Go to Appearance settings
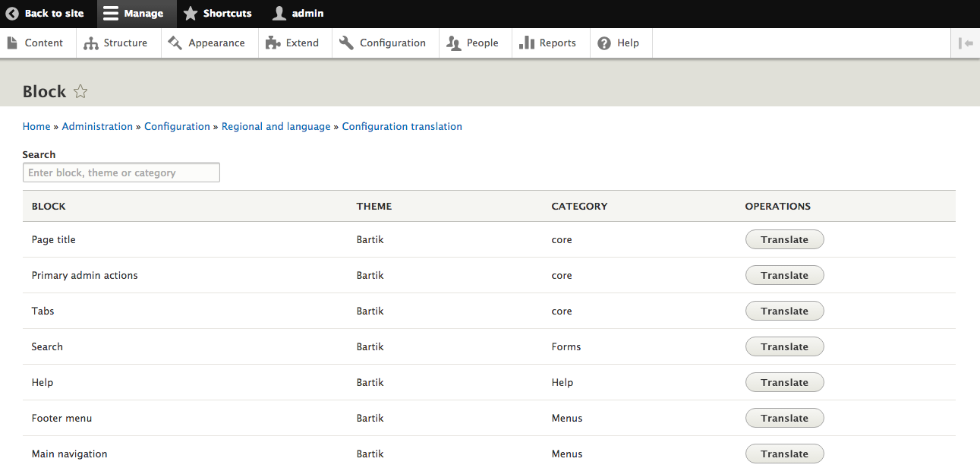The width and height of the screenshot is (980, 468). 207,43
